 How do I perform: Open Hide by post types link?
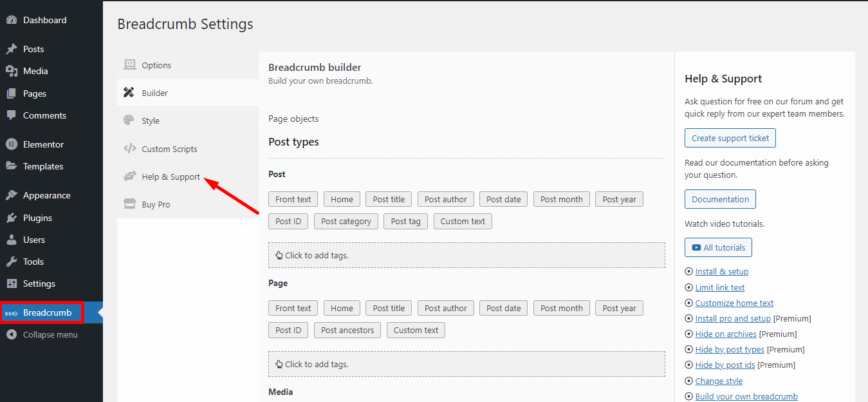[730, 350]
